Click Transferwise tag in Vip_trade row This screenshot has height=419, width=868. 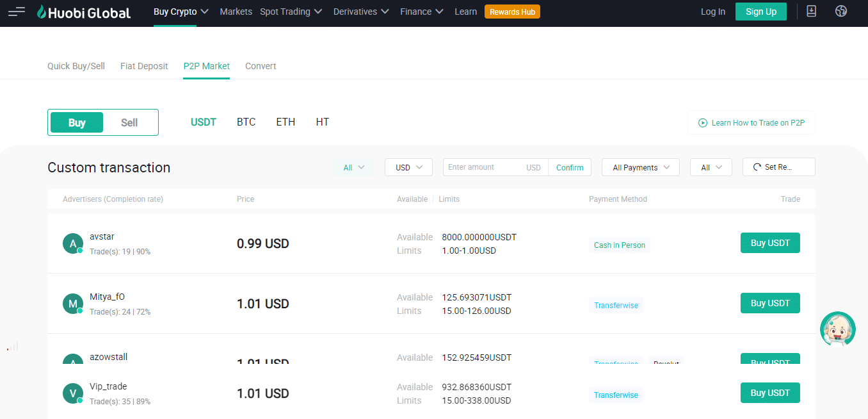616,395
